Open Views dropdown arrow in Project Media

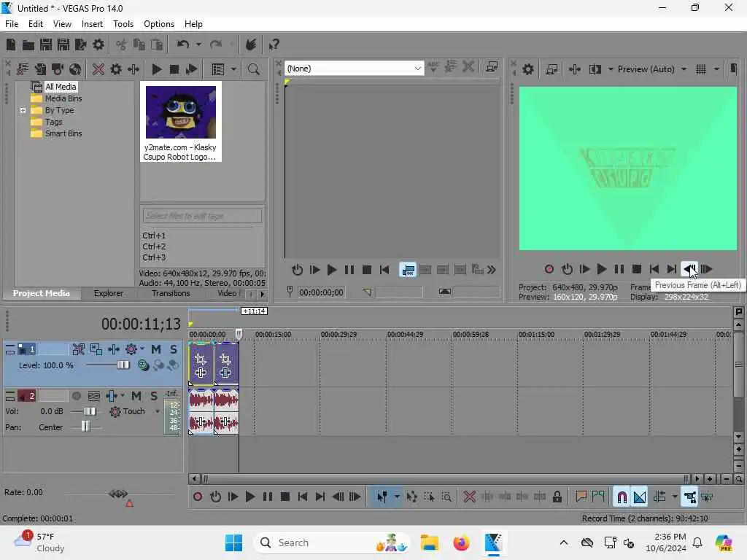point(233,69)
